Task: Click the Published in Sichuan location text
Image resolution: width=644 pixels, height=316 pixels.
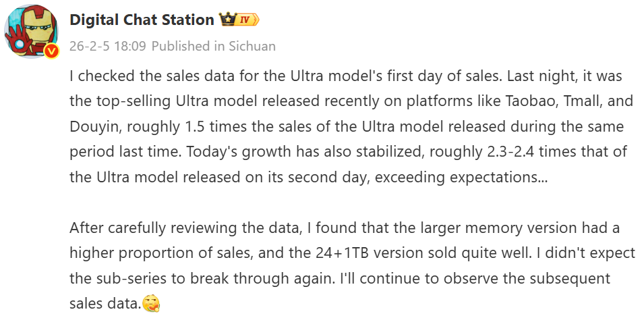Action: [x=213, y=46]
